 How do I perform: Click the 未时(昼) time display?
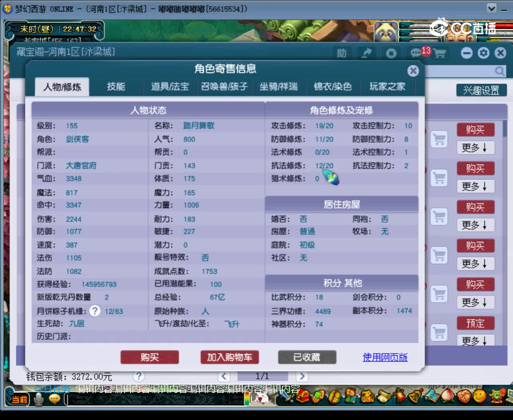pyautogui.click(x=37, y=29)
